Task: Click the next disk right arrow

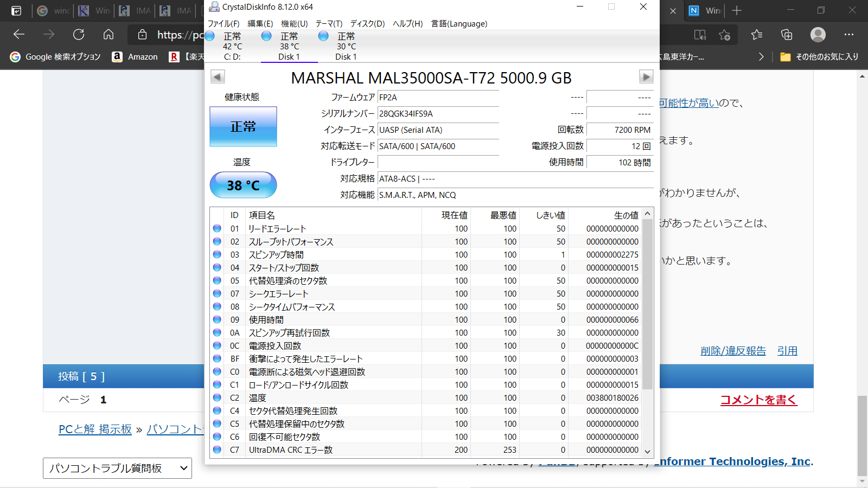Action: (x=646, y=77)
